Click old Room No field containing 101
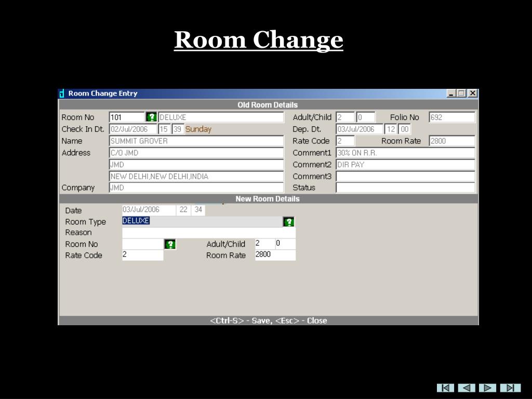 click(x=127, y=117)
